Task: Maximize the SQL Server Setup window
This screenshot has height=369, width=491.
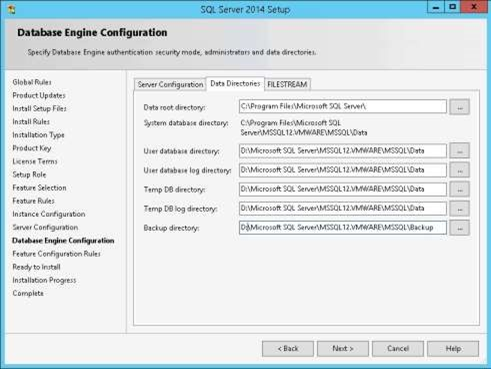Action: point(452,7)
